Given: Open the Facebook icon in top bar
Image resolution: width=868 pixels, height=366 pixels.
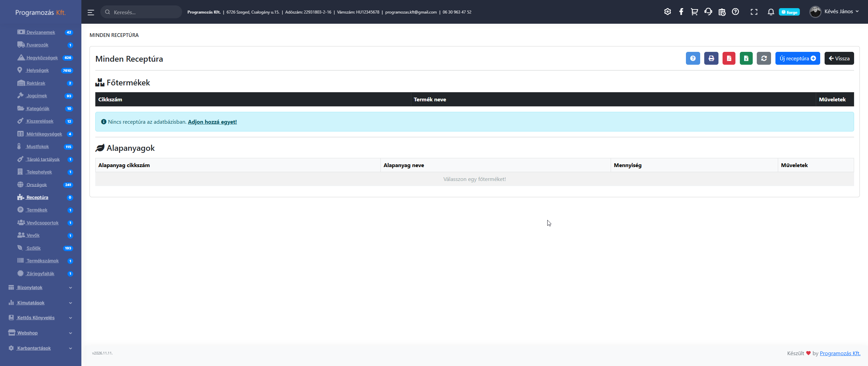Looking at the screenshot, I should pos(681,12).
